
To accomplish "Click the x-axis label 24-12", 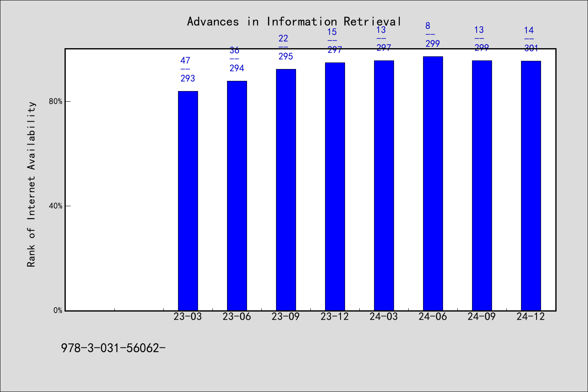I will [x=531, y=316].
